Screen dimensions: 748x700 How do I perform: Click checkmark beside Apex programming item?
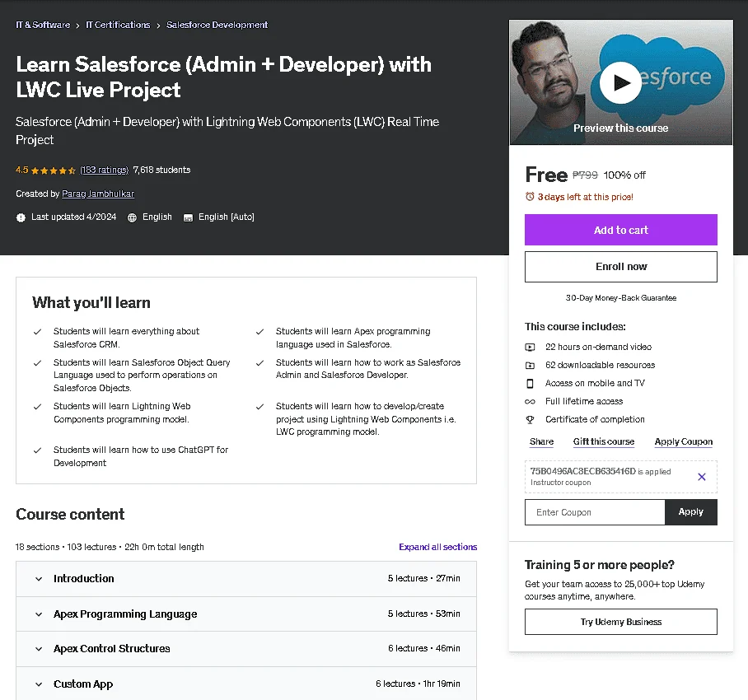(259, 331)
